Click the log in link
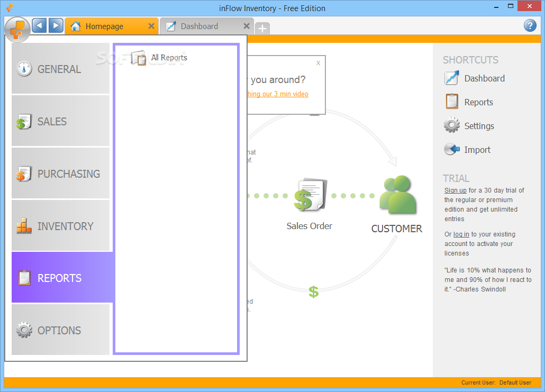545x392 pixels. pos(461,234)
